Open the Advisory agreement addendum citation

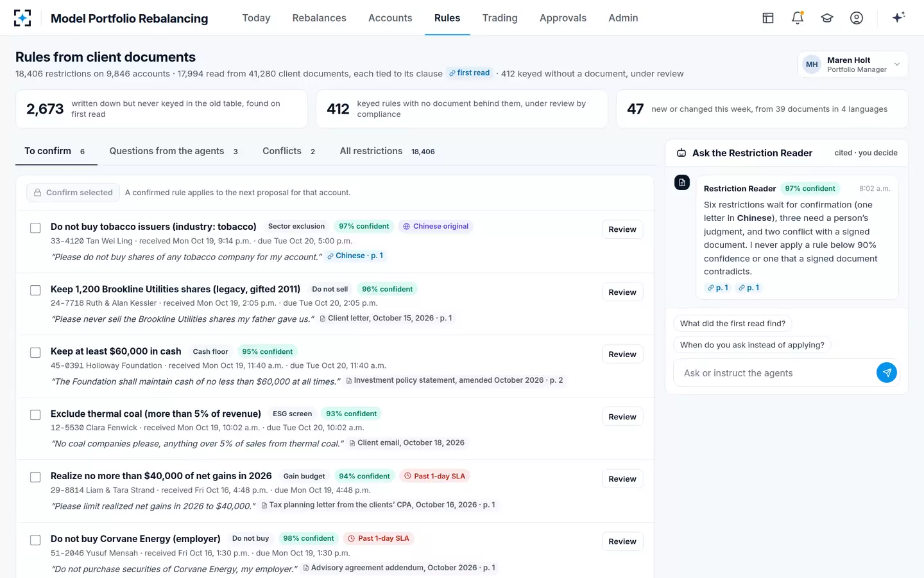click(x=399, y=568)
